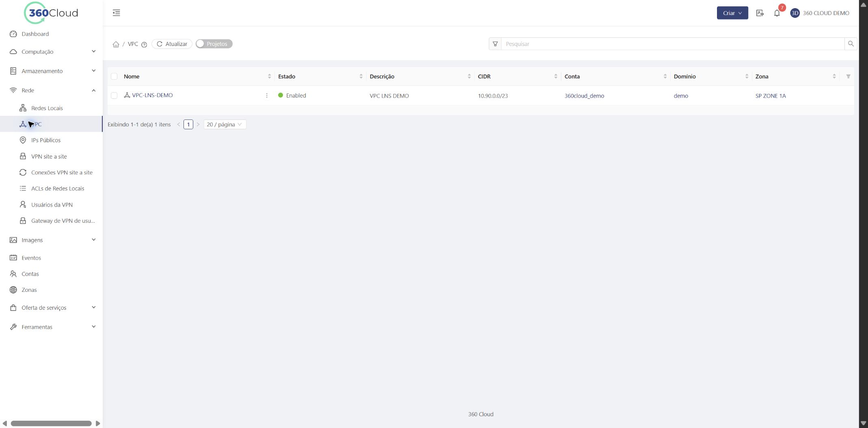
Task: Go to home via the breadcrumb house icon
Action: pyautogui.click(x=116, y=44)
